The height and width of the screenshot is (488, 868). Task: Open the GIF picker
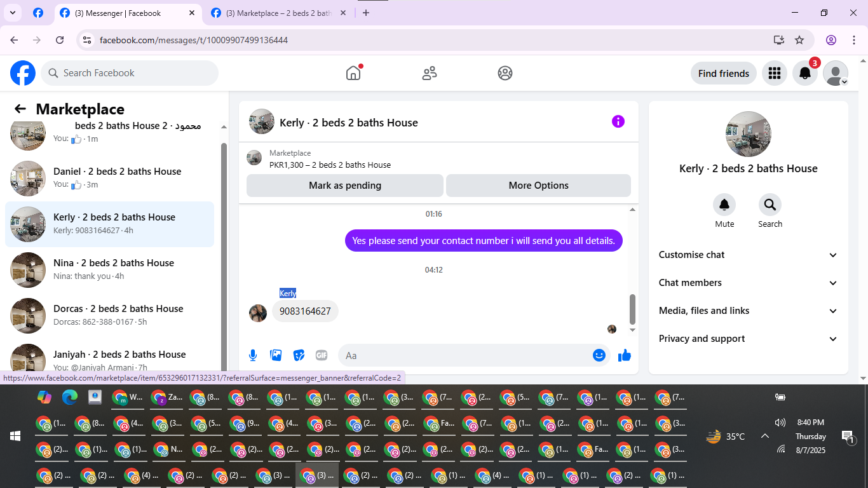tap(322, 355)
